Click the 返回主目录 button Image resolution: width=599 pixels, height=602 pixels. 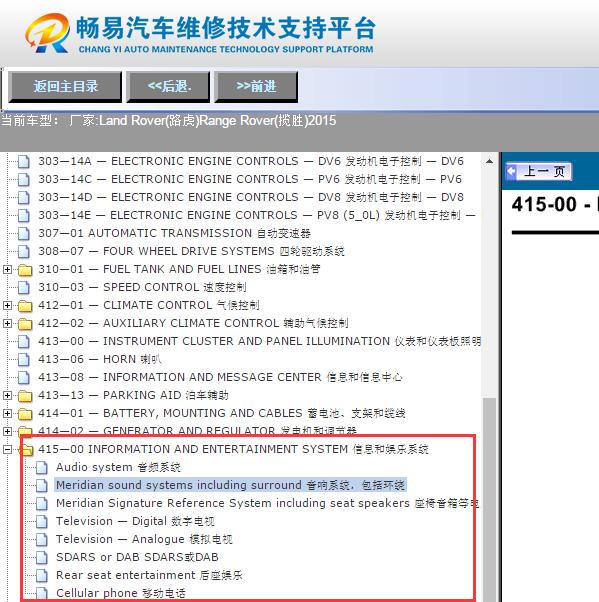point(65,87)
